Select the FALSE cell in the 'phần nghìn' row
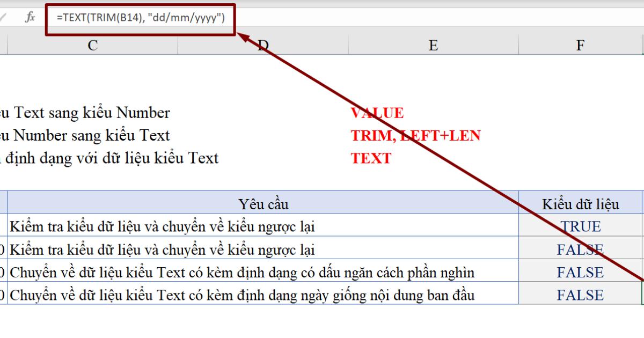The image size is (644, 338). [580, 273]
